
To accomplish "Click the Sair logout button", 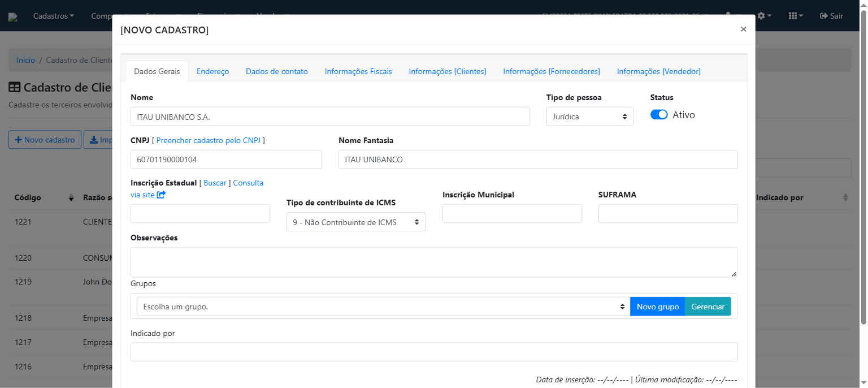I will coord(831,16).
